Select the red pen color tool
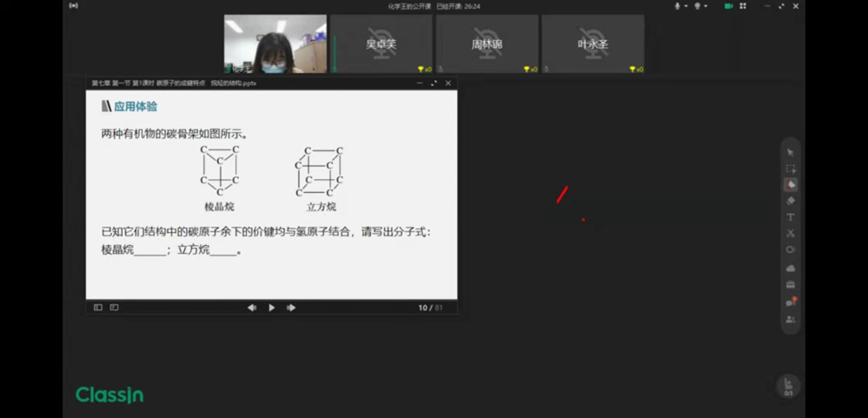 coord(790,185)
